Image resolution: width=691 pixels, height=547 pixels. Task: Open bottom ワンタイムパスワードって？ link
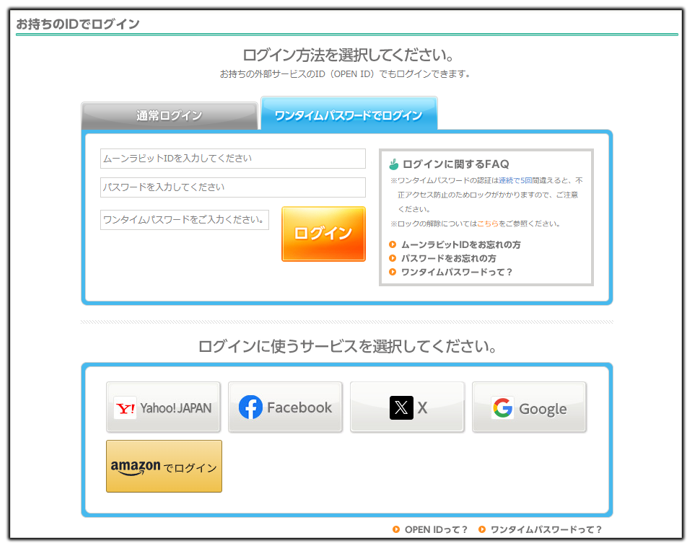(x=546, y=529)
